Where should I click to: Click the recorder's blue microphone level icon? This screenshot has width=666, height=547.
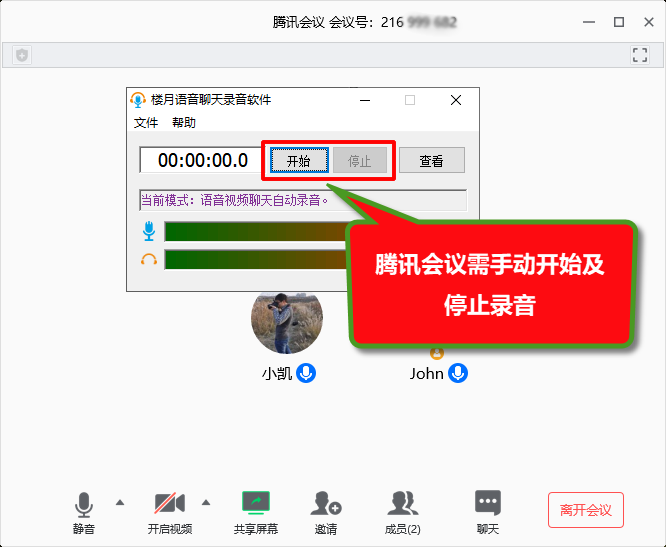point(149,231)
